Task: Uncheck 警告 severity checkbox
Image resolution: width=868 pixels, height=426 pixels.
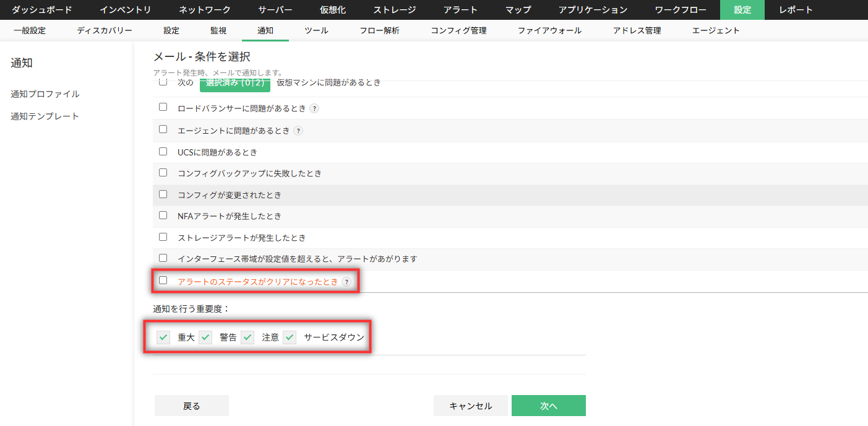Action: 205,337
